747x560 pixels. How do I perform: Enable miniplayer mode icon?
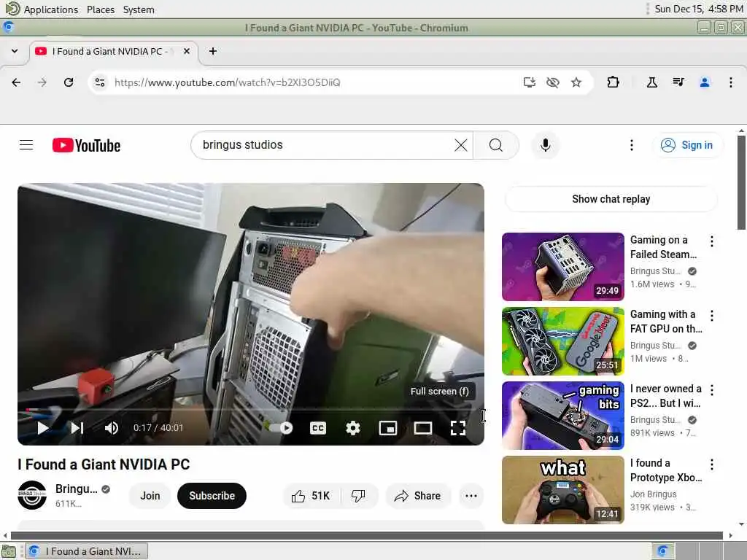click(388, 427)
